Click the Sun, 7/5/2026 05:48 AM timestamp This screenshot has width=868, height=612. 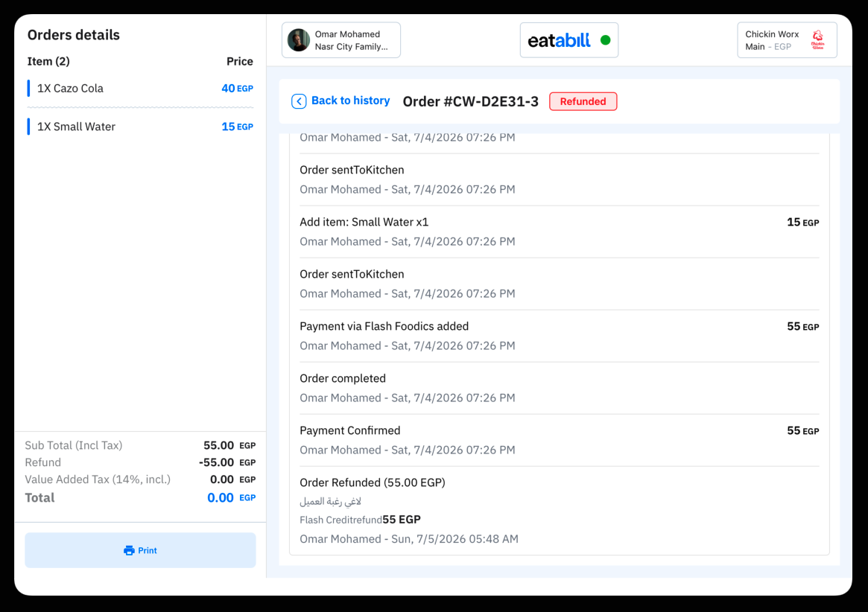455,539
